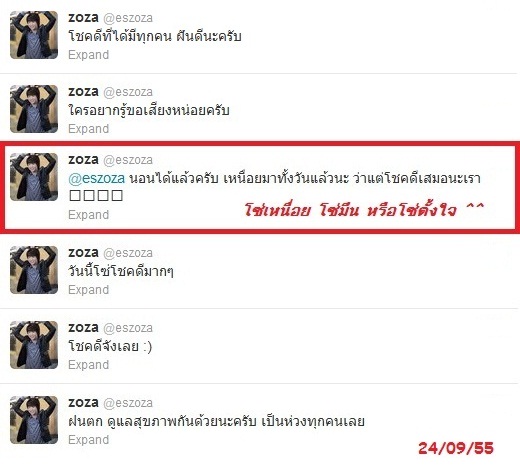
Task: Open the gray @eszoza handle above the 'ฝนตก' tweet
Action: 128,403
